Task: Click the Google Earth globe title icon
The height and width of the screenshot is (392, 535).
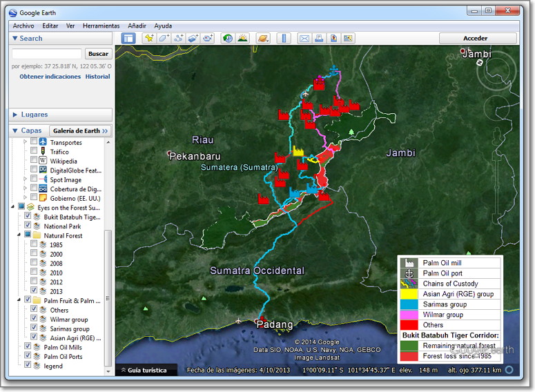Action: pos(13,13)
